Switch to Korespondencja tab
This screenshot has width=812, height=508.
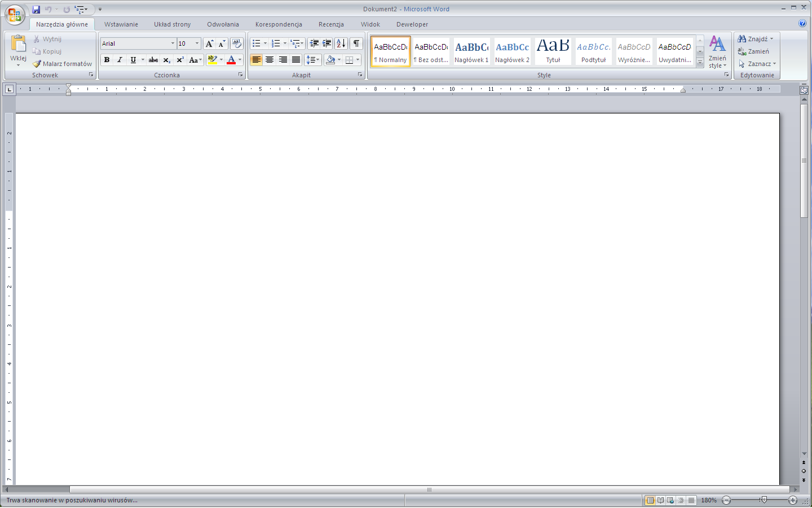tap(279, 24)
